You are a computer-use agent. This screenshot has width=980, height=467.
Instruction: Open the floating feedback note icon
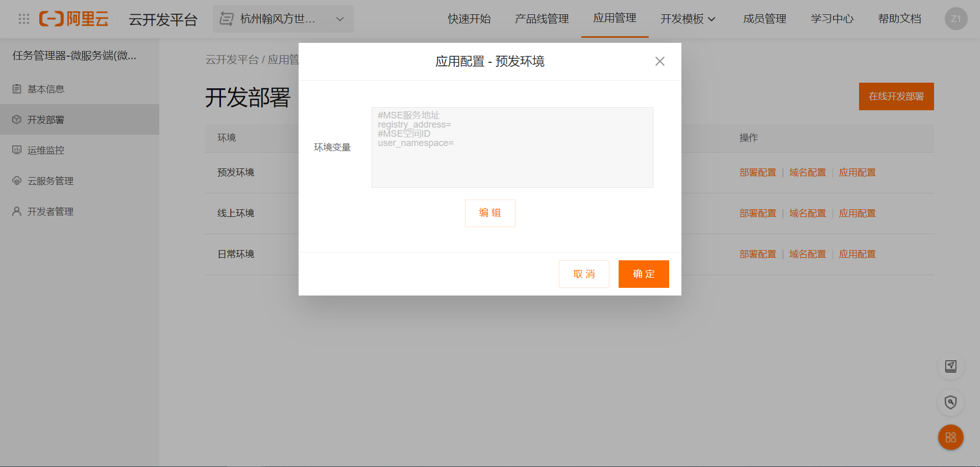pyautogui.click(x=950, y=366)
